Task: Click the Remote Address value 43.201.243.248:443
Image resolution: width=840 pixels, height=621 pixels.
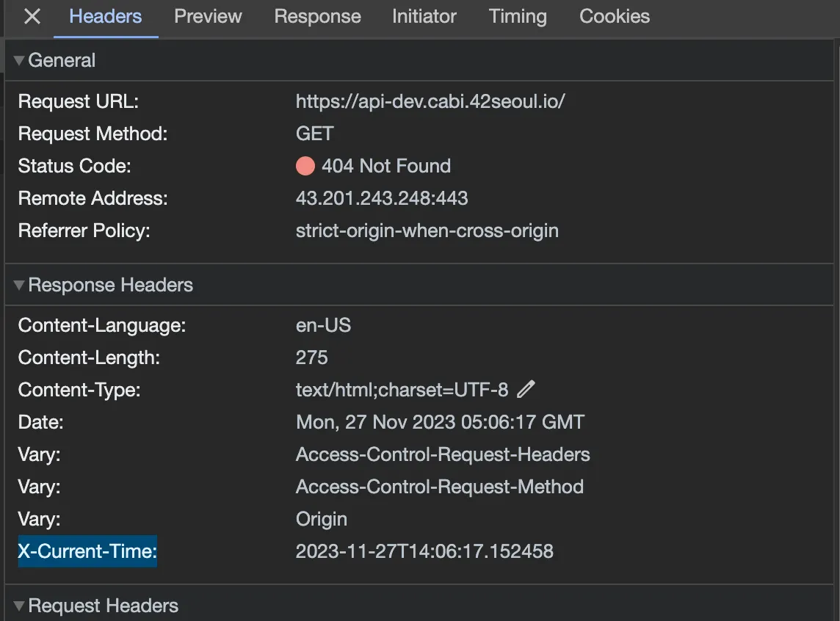Action: click(x=382, y=198)
